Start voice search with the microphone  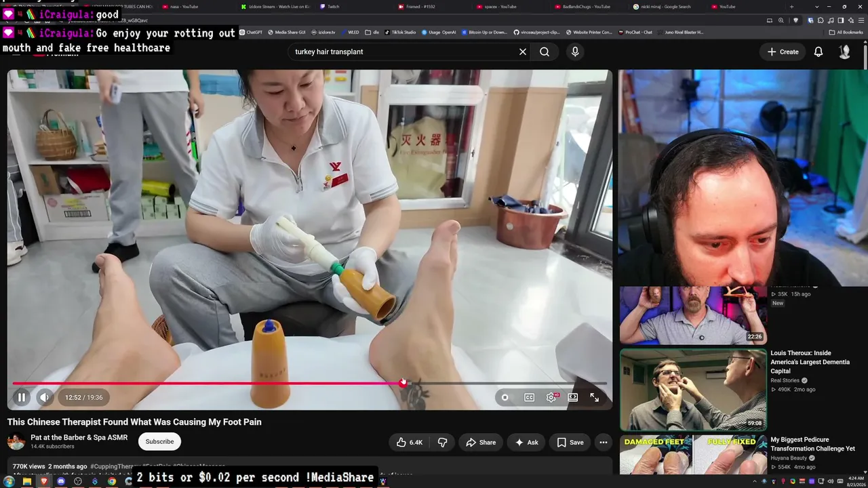click(x=575, y=52)
